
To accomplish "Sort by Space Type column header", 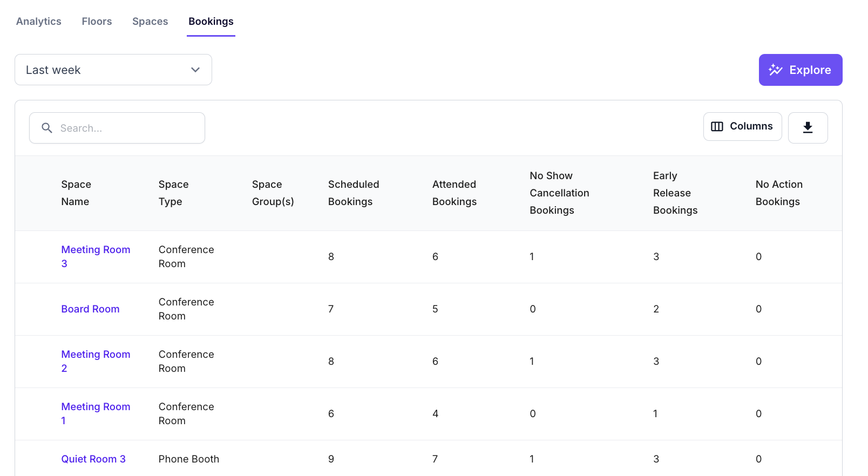I will pos(173,193).
